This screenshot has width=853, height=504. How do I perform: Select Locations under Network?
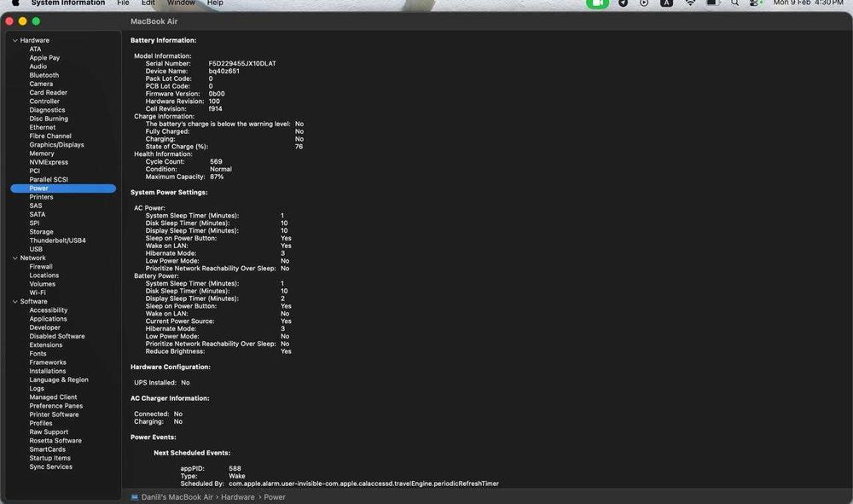coord(44,275)
